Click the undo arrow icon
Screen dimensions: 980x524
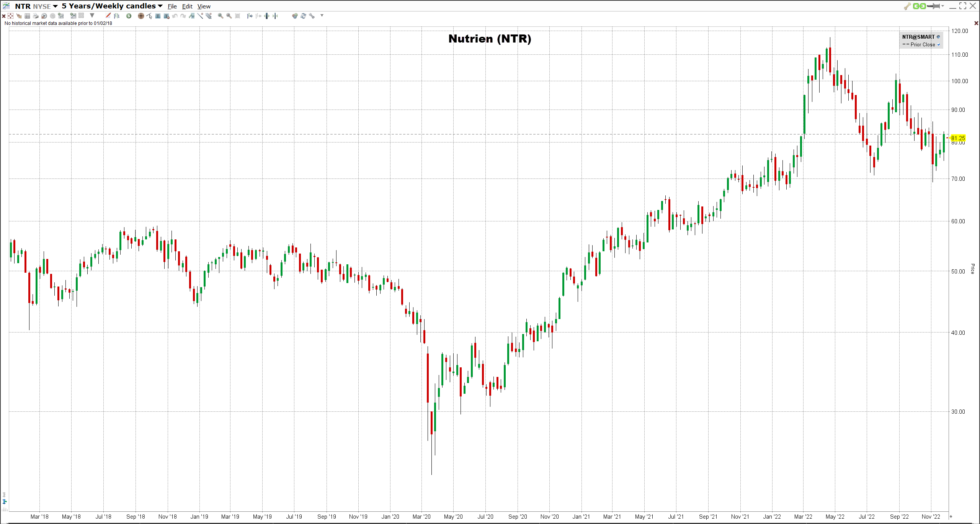click(x=175, y=16)
